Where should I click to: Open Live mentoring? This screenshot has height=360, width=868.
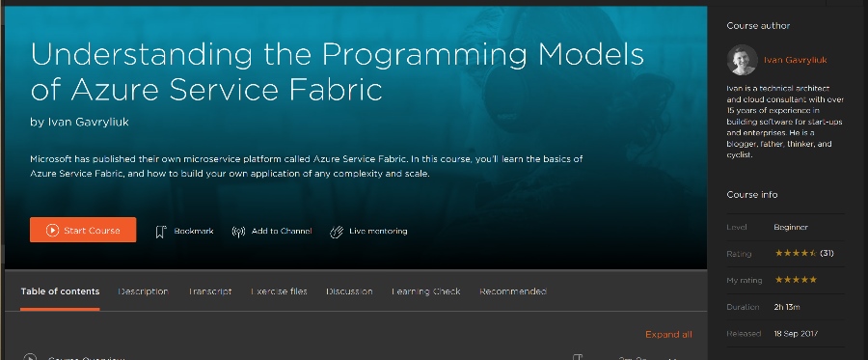(x=378, y=231)
